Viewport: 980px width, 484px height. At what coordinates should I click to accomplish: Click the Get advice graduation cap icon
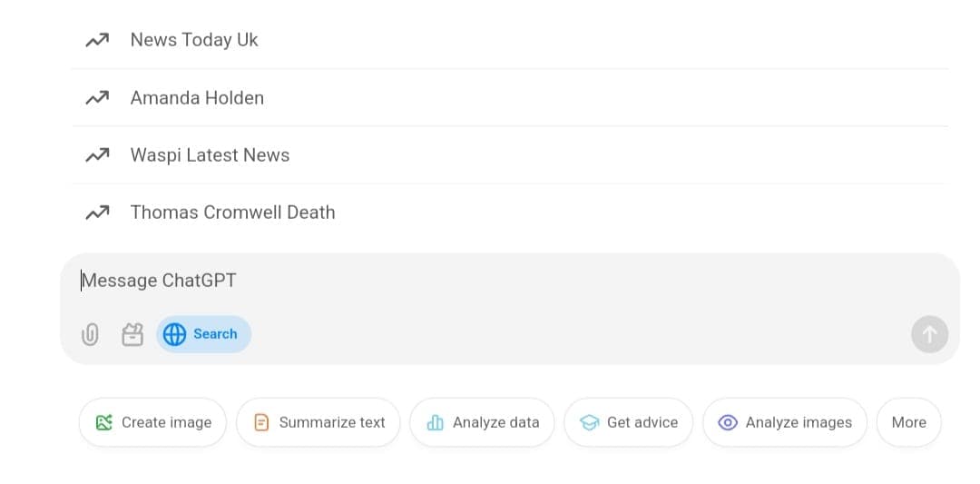(590, 422)
